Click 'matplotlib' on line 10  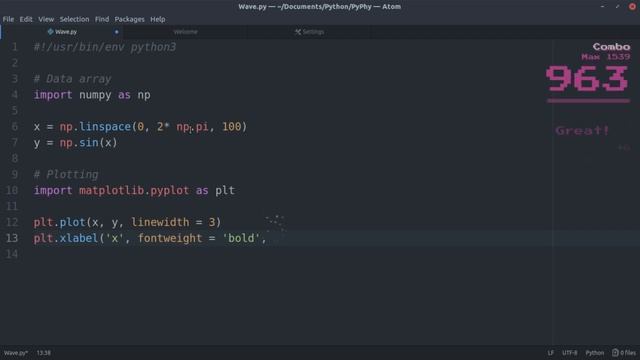111,190
